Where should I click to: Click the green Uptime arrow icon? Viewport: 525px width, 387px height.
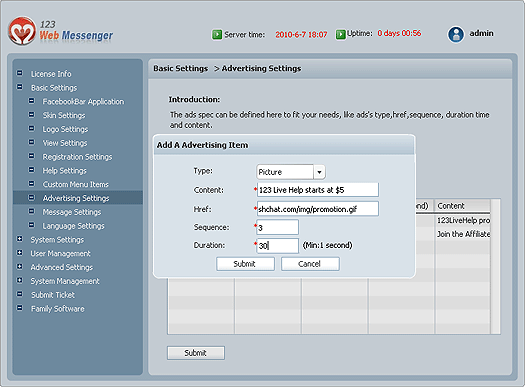tap(341, 34)
